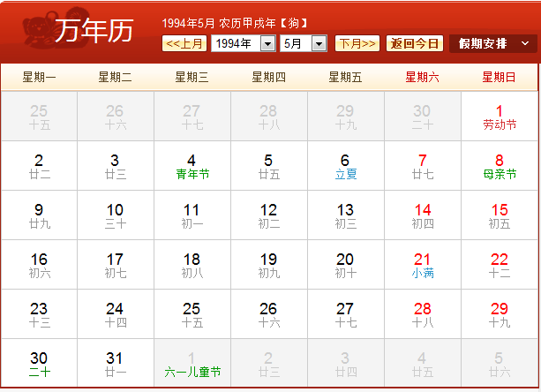This screenshot has height=392, width=541.
Task: Select May 13 初三
Action: (x=346, y=215)
